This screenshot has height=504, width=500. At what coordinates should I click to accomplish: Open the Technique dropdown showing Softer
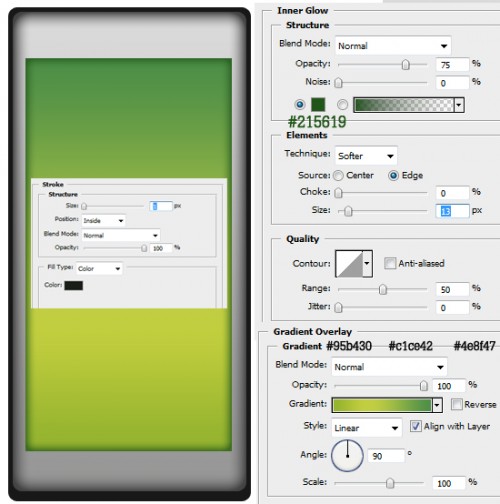pos(366,156)
